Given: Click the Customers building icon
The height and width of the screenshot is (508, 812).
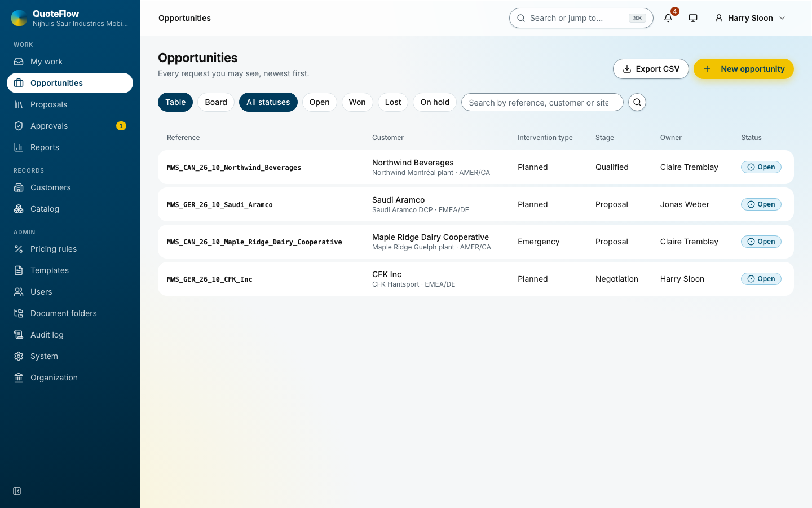Looking at the screenshot, I should [x=19, y=187].
